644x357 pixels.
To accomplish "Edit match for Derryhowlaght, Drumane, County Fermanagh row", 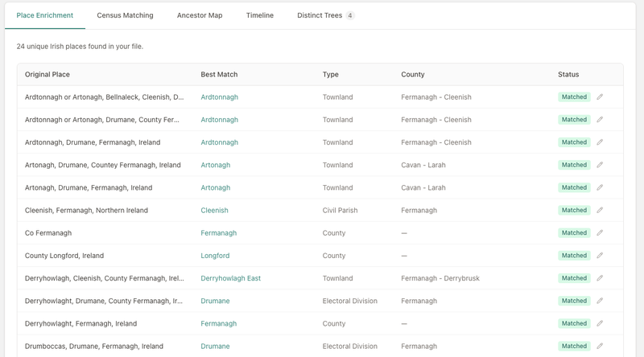I will (600, 301).
